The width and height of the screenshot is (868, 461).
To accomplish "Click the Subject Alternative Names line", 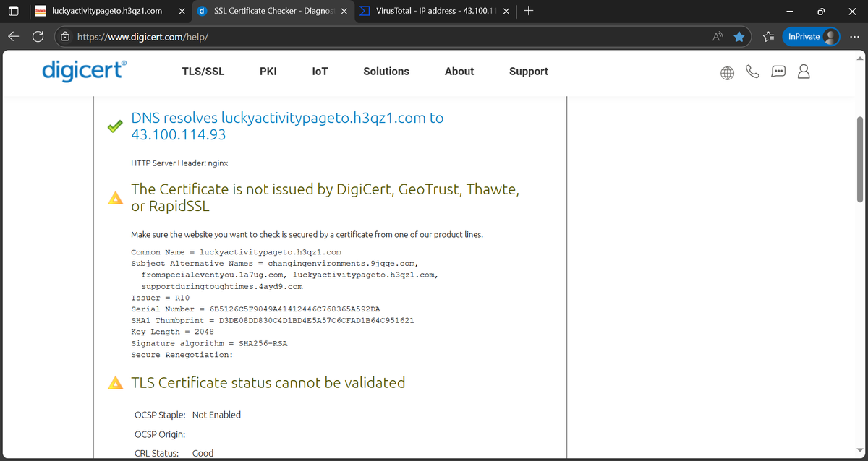I will point(285,275).
